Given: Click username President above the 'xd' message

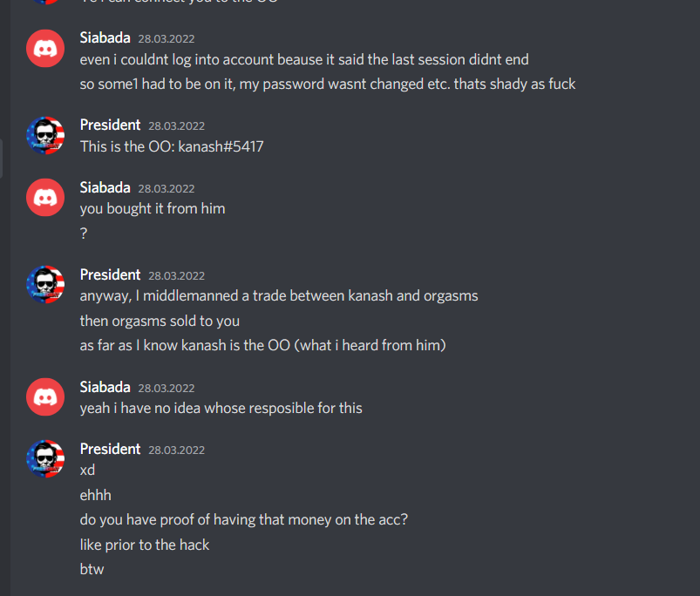Looking at the screenshot, I should point(110,450).
